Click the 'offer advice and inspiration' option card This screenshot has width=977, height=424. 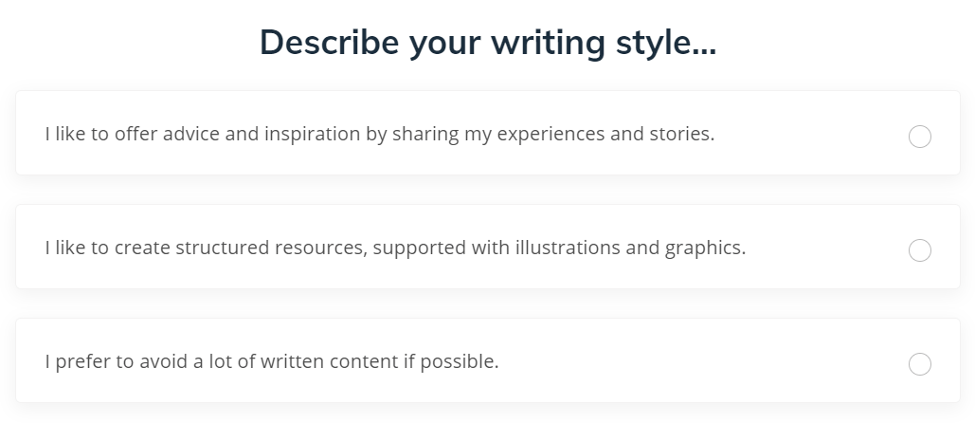[487, 133]
